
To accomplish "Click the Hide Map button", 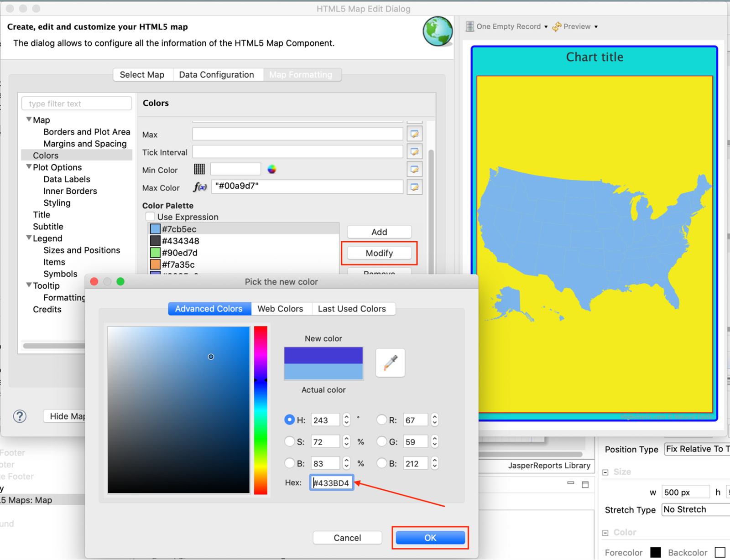I will [x=65, y=416].
